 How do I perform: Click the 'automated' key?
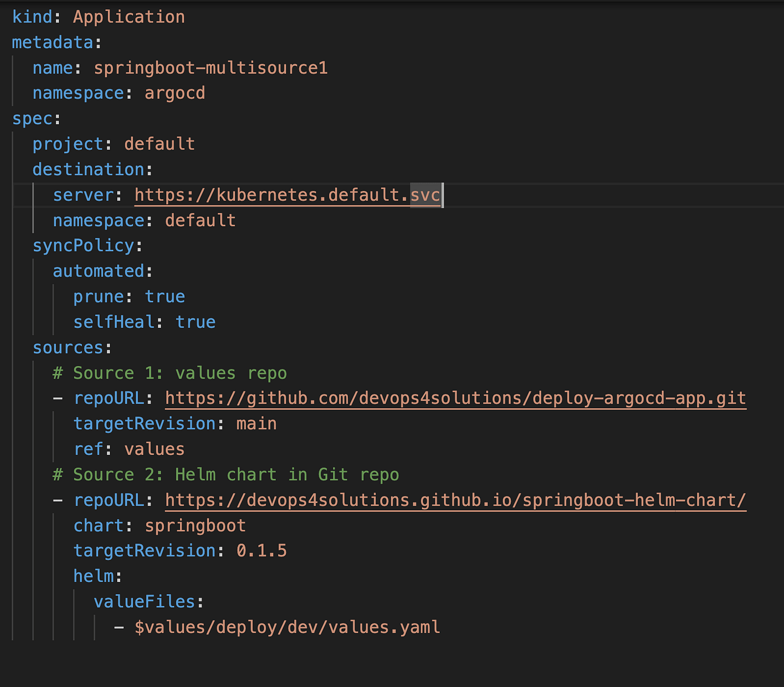(98, 271)
